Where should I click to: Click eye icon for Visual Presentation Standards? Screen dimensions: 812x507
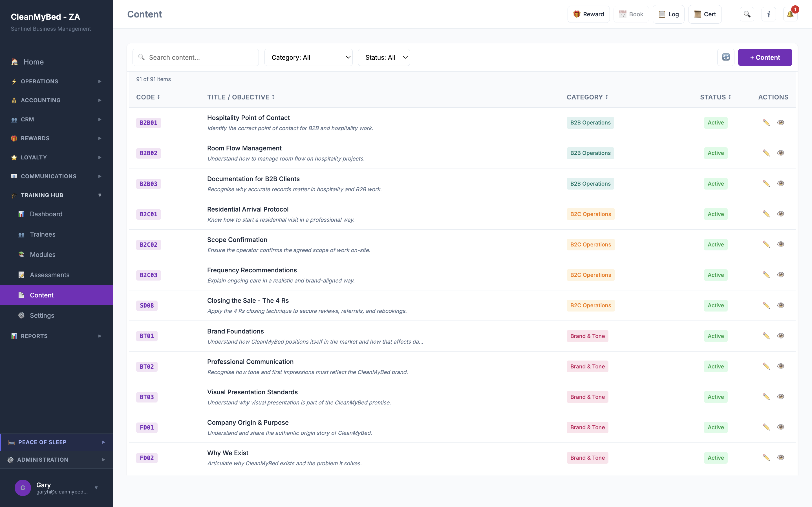[x=781, y=397]
